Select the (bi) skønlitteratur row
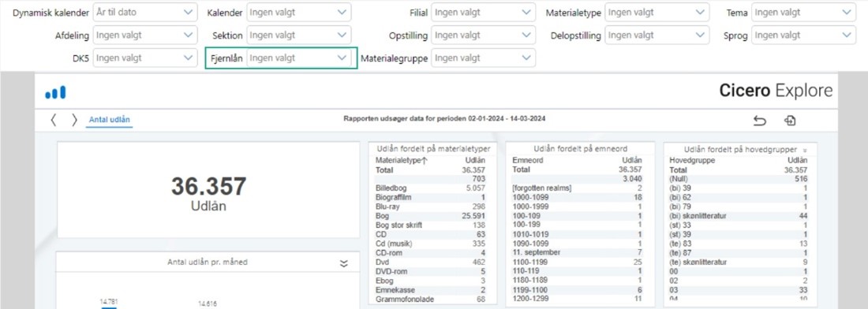Screen dimensions: 868x309 click(739, 215)
